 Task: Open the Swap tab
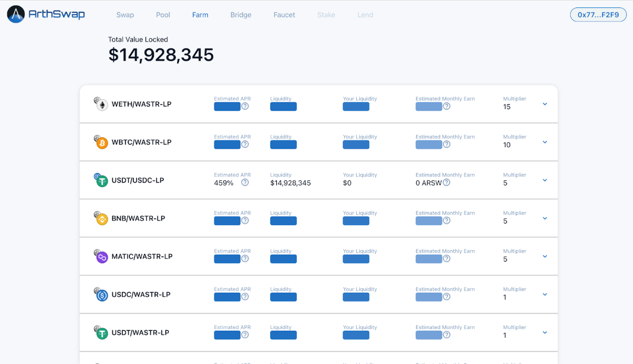(x=125, y=15)
